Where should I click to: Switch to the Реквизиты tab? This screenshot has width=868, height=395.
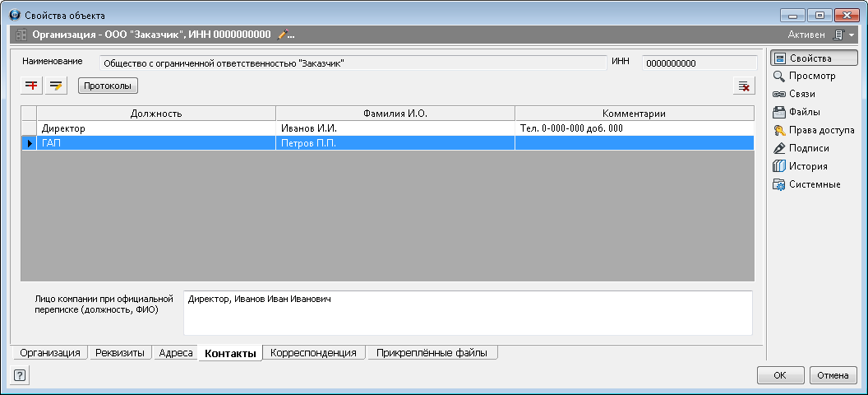[x=119, y=353]
